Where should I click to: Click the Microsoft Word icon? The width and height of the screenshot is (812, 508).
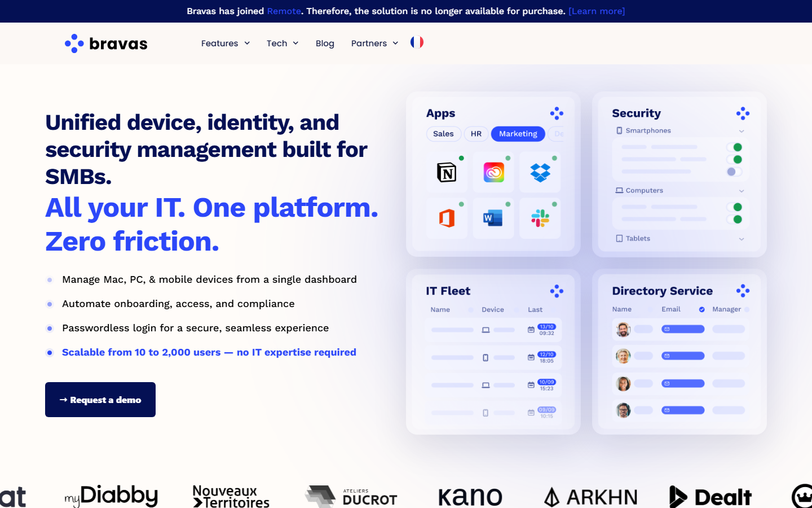493,218
